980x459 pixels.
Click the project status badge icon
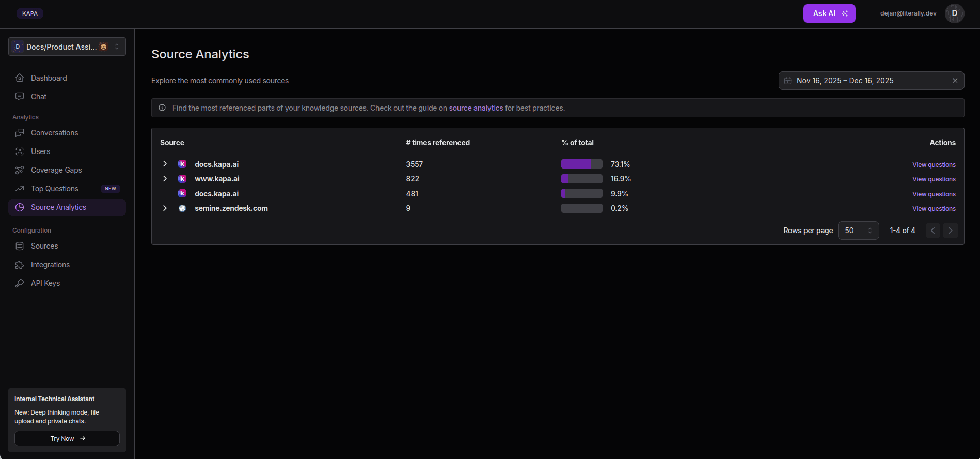(x=103, y=47)
